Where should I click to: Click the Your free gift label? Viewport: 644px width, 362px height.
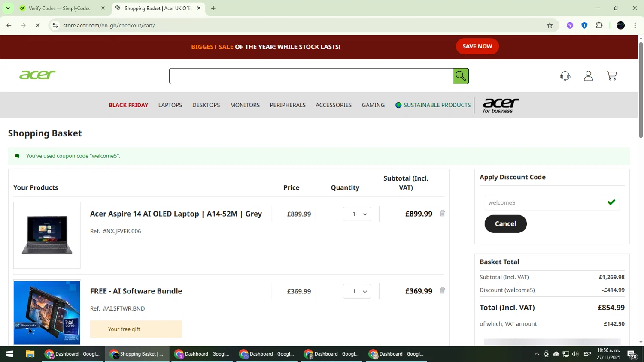tap(136, 329)
